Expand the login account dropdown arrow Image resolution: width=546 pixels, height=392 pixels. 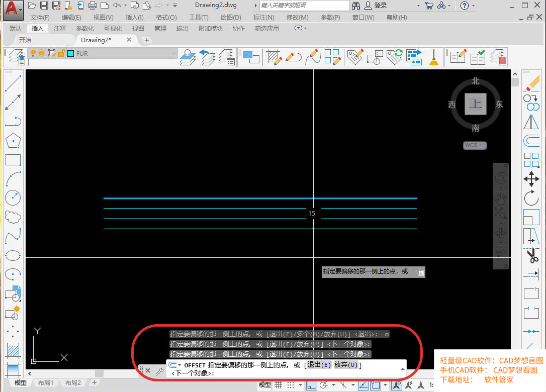pos(418,6)
